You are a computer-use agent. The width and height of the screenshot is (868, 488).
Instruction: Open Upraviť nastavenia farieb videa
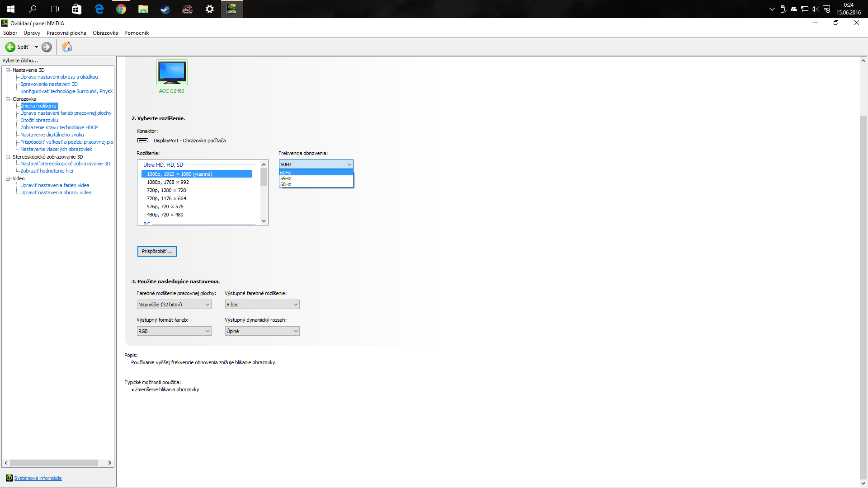[55, 185]
